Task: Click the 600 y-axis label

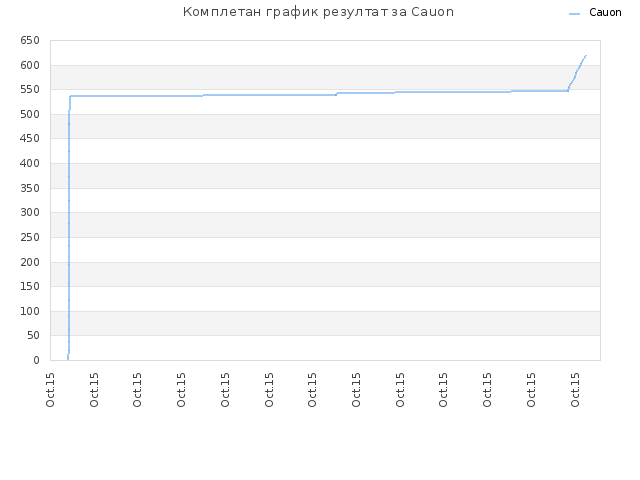Action: click(x=30, y=65)
